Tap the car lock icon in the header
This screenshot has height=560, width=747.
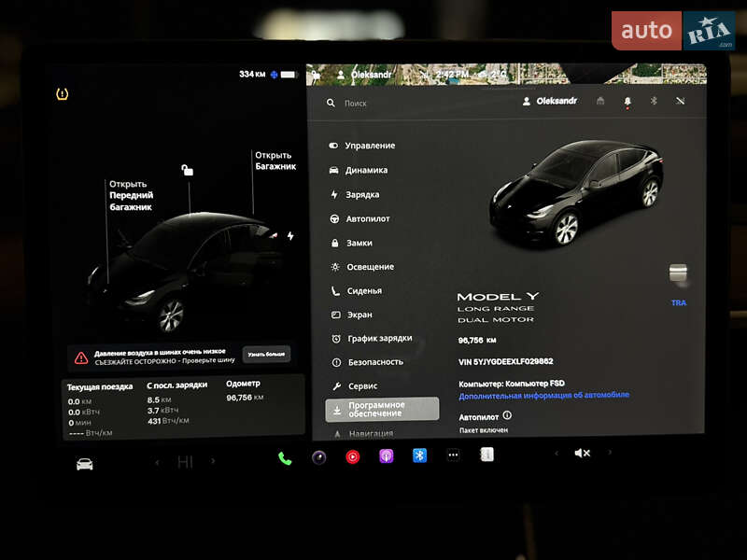[x=600, y=101]
